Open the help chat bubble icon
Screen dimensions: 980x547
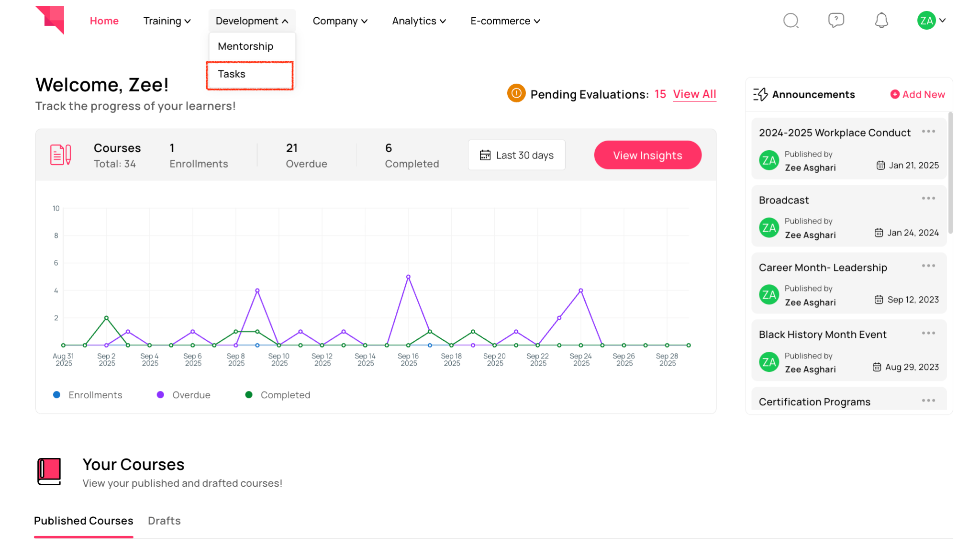click(x=835, y=20)
